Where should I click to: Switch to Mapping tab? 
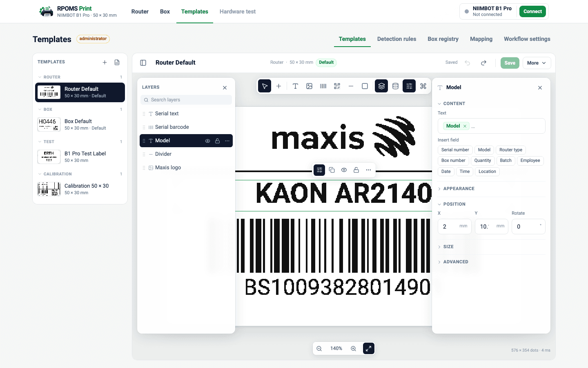coord(481,39)
